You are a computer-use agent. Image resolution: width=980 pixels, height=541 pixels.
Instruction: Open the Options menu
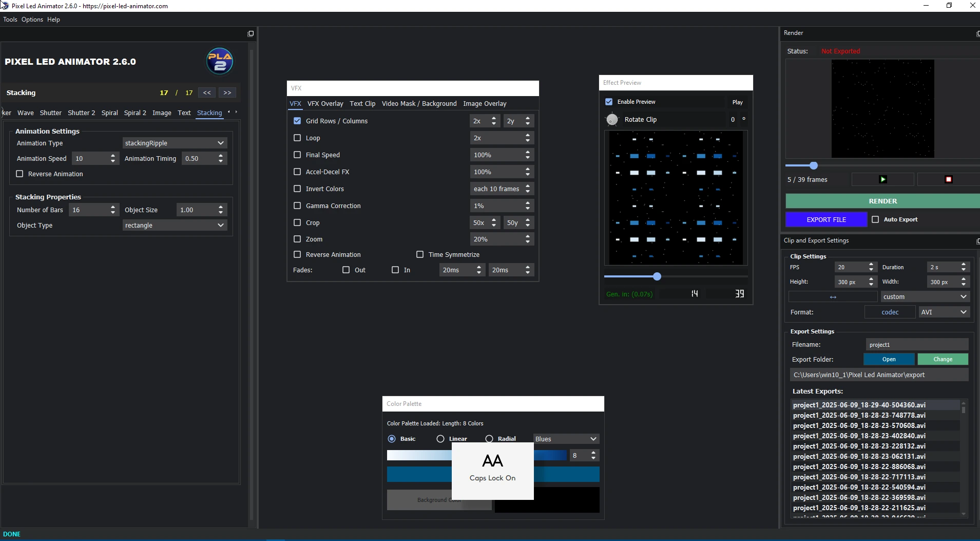[x=32, y=20]
